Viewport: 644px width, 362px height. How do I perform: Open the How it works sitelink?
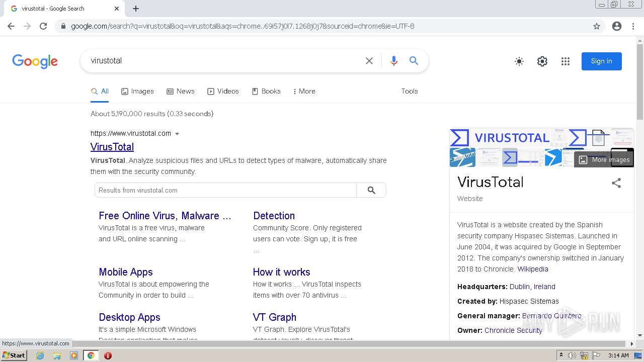(x=281, y=272)
